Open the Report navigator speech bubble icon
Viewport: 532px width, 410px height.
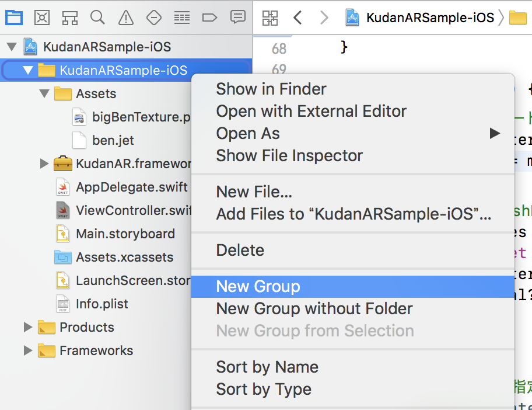[x=238, y=16]
